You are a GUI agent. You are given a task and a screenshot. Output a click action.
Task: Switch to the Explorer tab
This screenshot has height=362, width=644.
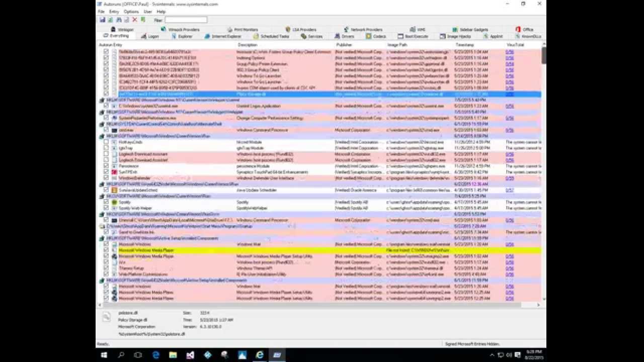(182, 36)
